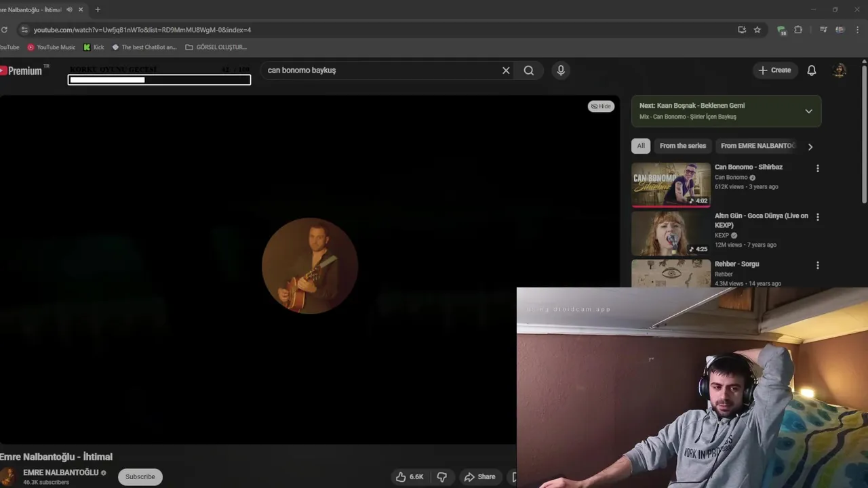Viewport: 868px width, 488px height.
Task: Open the YouTube account avatar menu
Action: click(x=840, y=70)
